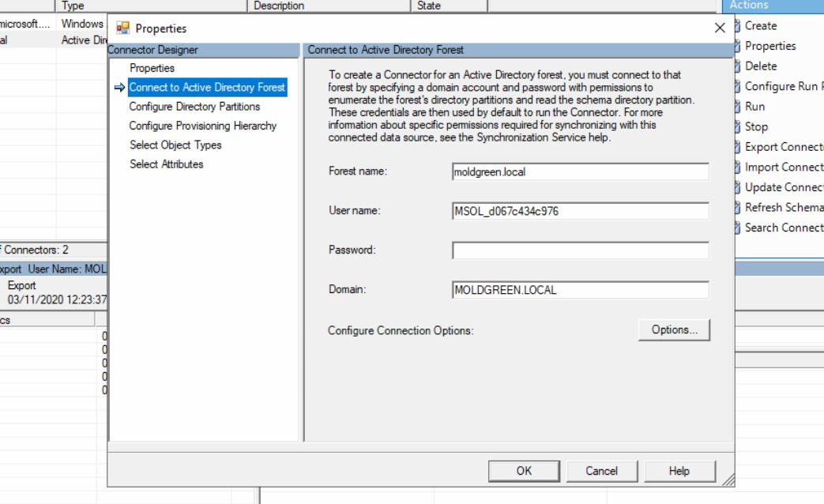
Task: Confirm dialog with OK button
Action: (524, 471)
